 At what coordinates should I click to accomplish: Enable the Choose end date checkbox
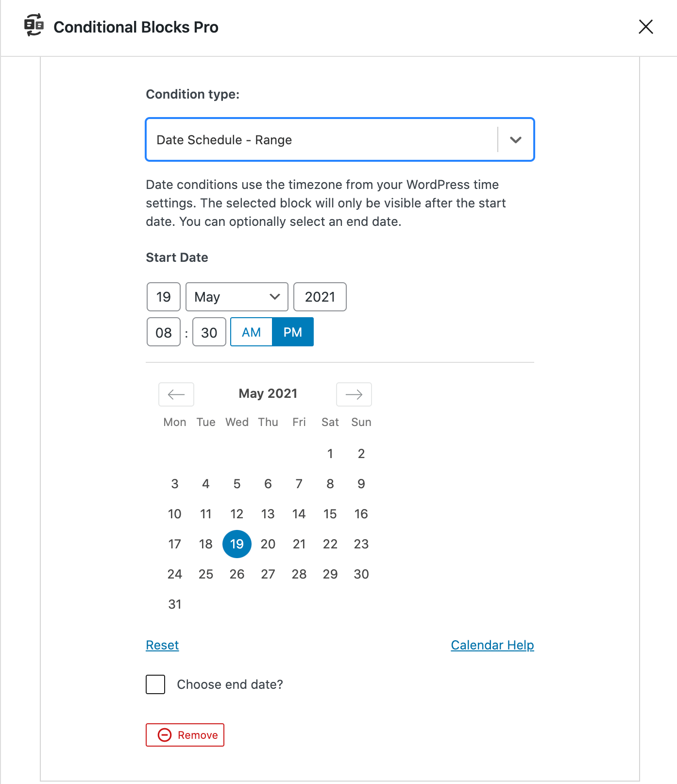click(x=155, y=684)
